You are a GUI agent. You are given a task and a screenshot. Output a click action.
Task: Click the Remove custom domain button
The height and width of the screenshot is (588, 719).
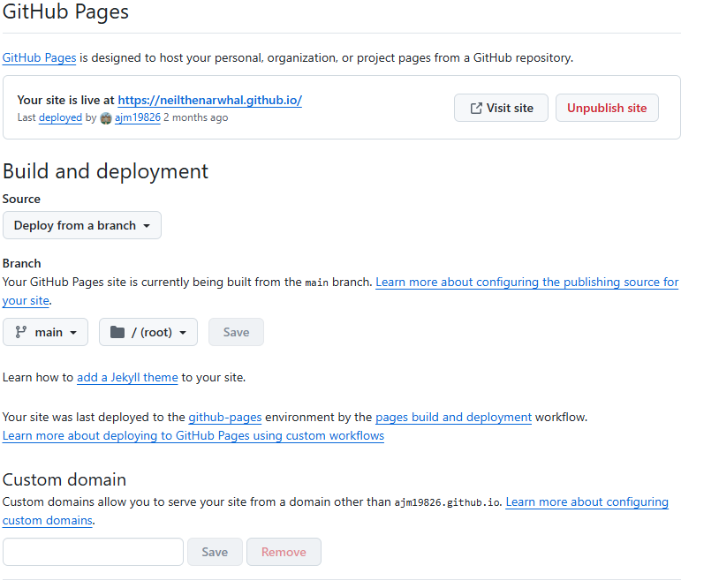click(x=284, y=551)
